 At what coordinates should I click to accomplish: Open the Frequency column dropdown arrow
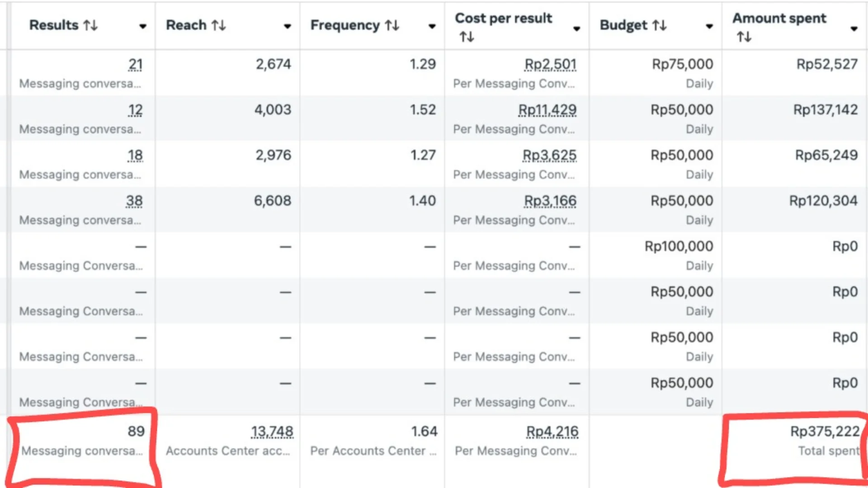tap(432, 26)
